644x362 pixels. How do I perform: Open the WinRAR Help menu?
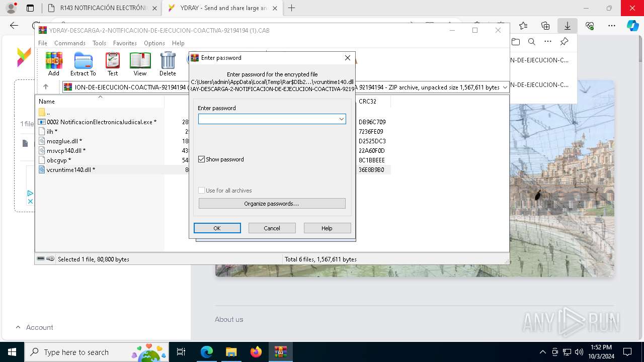[x=178, y=43]
